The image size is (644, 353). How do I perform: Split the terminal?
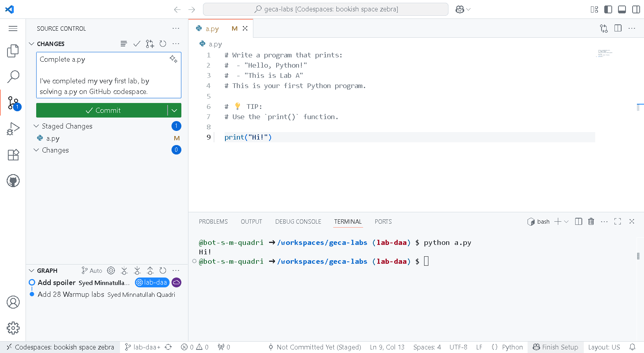[x=578, y=222]
